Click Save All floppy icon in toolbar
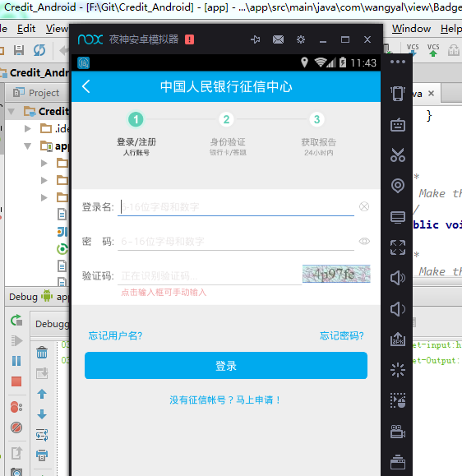The width and height of the screenshot is (462, 476). click(x=19, y=50)
